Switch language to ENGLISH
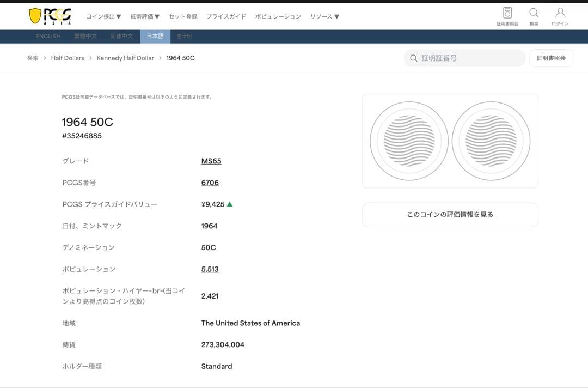 [48, 36]
